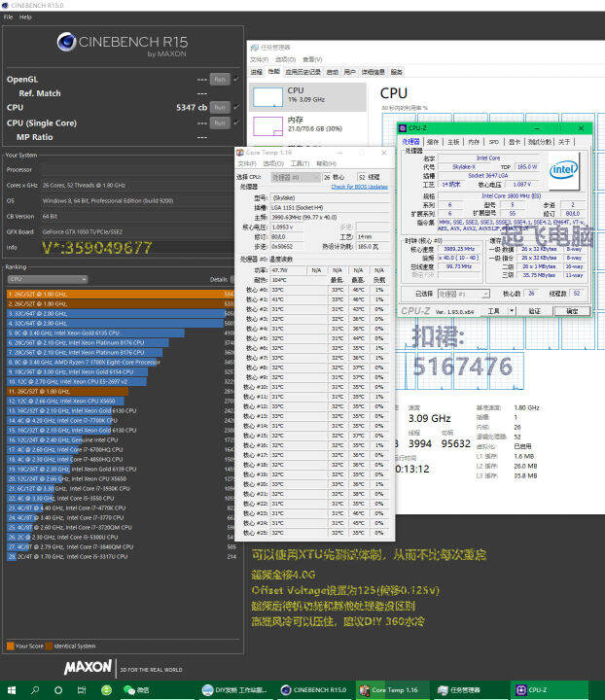605x700 pixels.
Task: Select the top orange ranking bar
Action: (x=118, y=293)
